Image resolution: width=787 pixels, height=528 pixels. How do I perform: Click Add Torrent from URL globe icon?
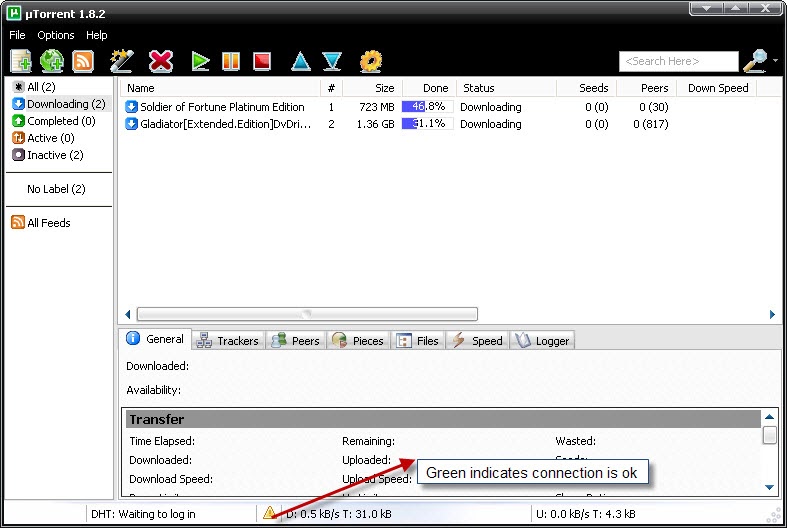point(52,61)
